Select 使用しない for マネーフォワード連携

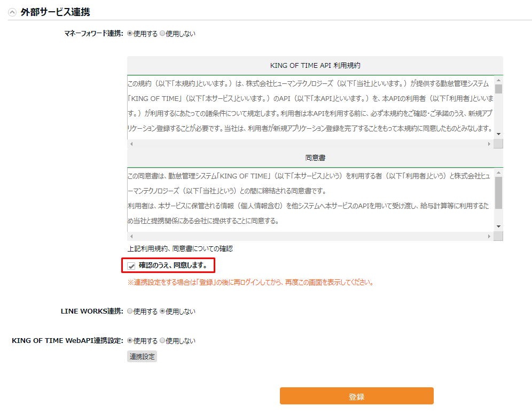tap(162, 33)
